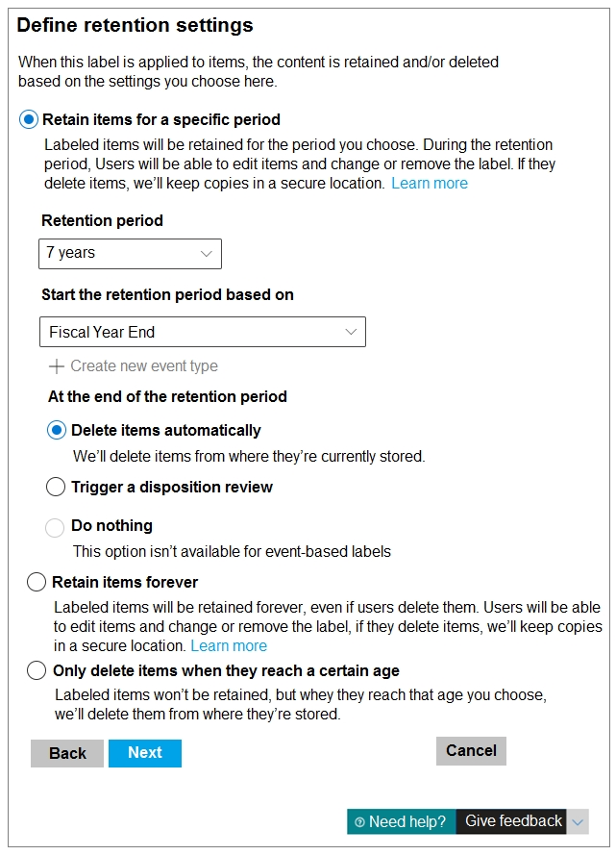Click the question mark icon in Need help
This screenshot has height=855, width=616.
(359, 822)
